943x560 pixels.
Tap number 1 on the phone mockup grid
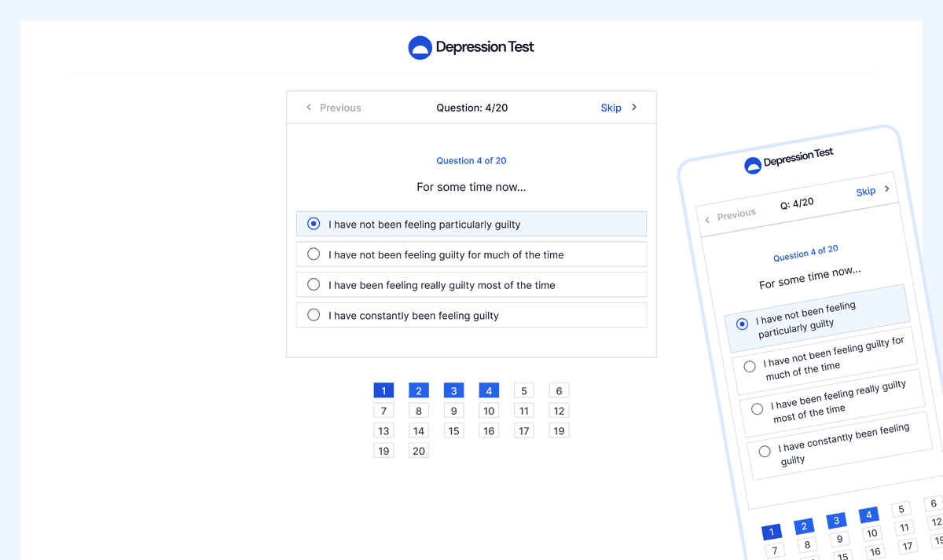pyautogui.click(x=772, y=532)
